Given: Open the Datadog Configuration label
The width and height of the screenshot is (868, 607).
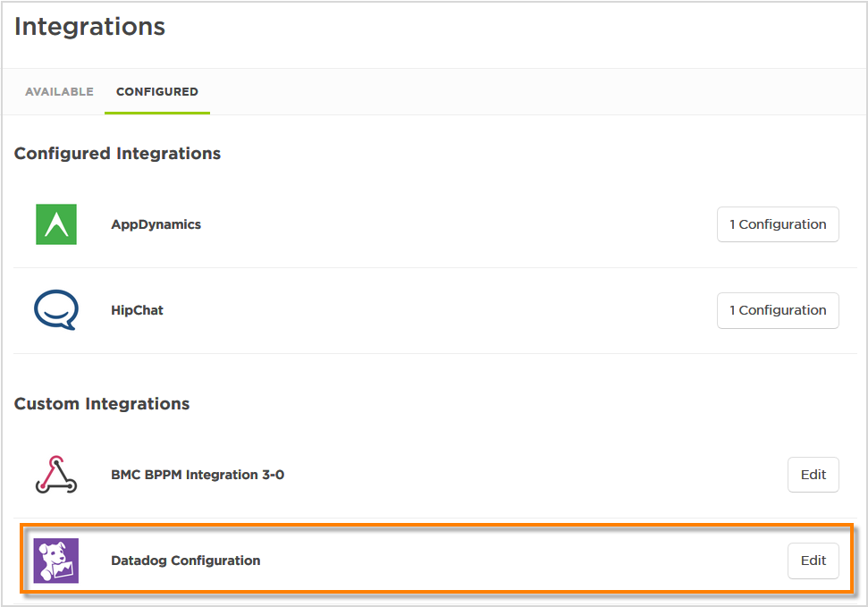Looking at the screenshot, I should 185,561.
